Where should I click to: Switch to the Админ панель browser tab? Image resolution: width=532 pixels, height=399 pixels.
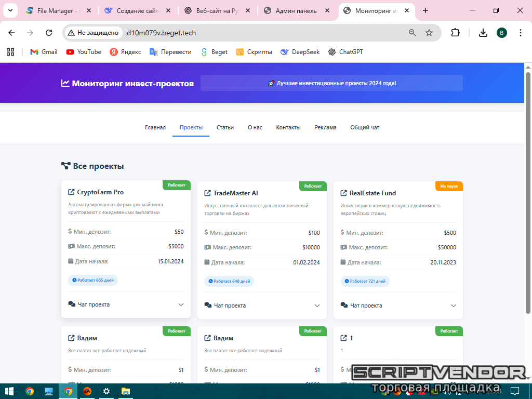pos(296,11)
